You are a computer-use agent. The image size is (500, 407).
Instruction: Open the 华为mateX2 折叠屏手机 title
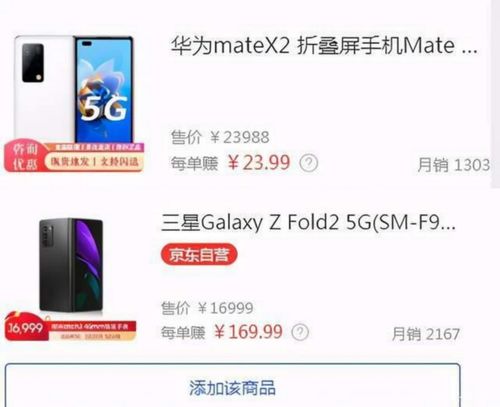[x=324, y=46]
